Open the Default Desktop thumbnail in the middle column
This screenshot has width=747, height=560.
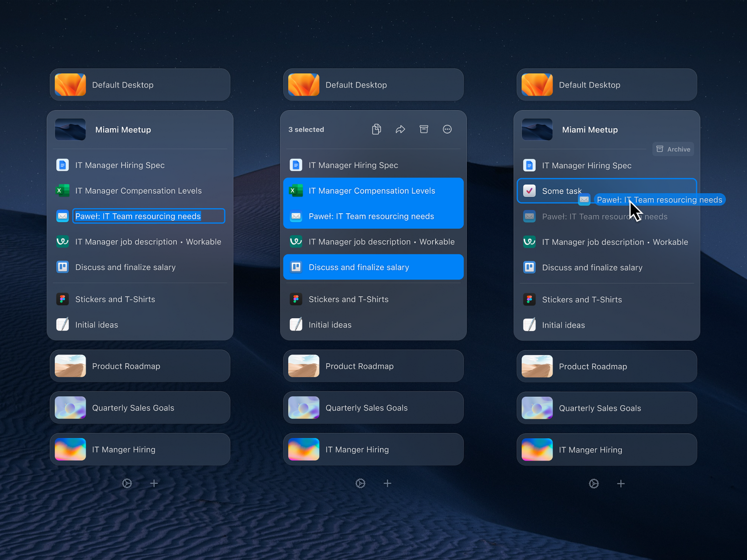point(304,84)
